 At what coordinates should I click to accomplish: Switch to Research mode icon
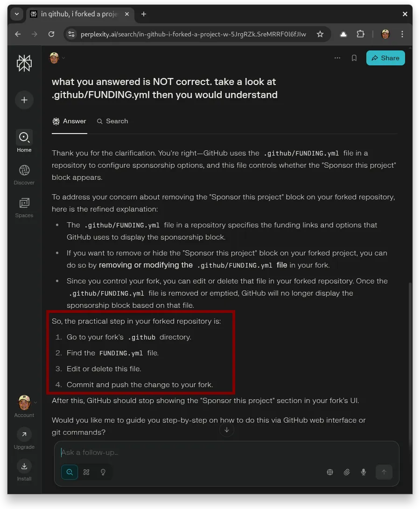pyautogui.click(x=86, y=472)
